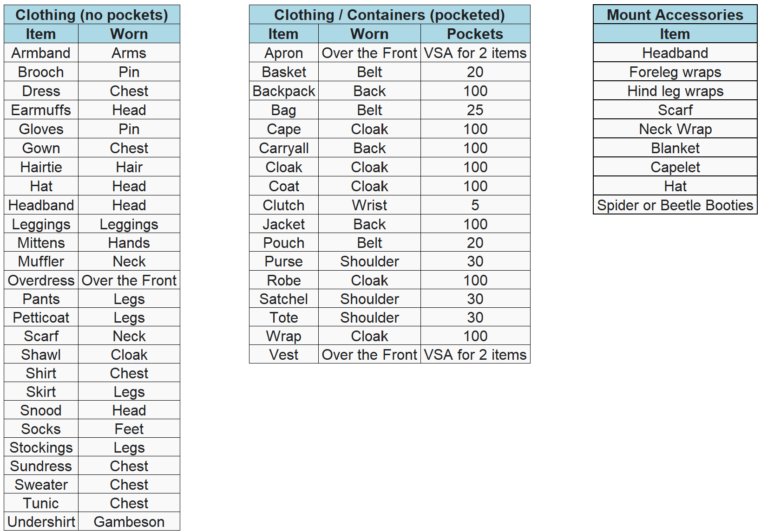Click the "Clothing (no pockets)" table title

pyautogui.click(x=92, y=15)
